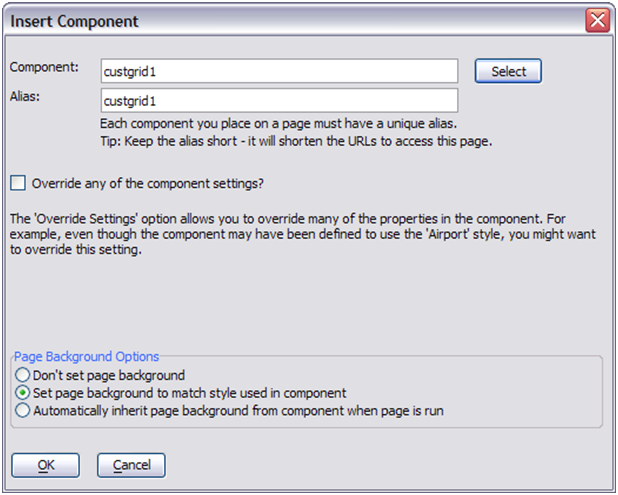The width and height of the screenshot is (618, 495).
Task: Click the Page Background Options group heading
Action: point(86,357)
